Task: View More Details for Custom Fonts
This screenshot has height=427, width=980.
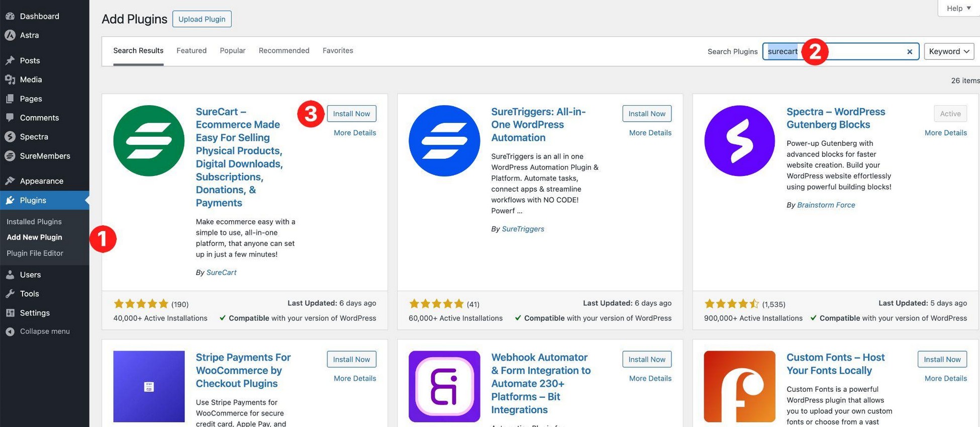Action: click(x=946, y=378)
